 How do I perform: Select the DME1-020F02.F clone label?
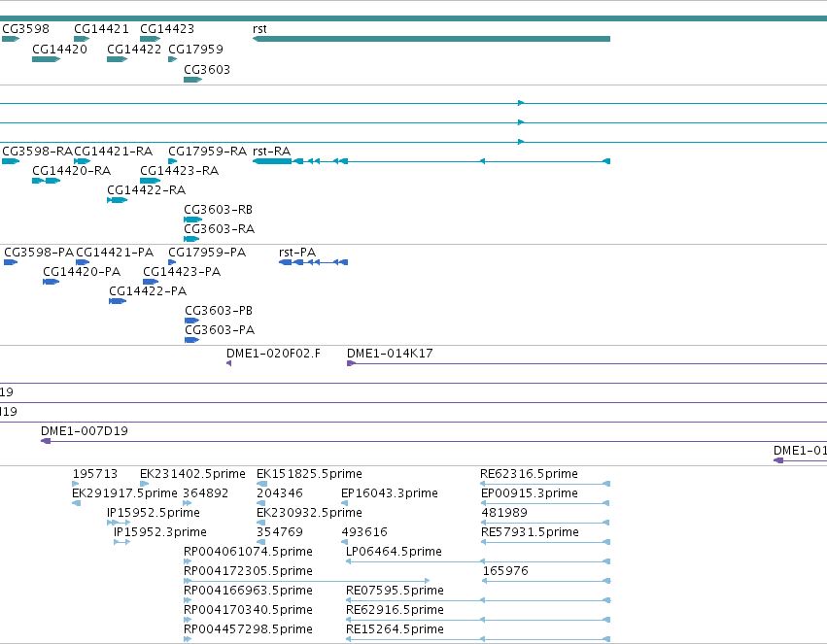(x=273, y=355)
